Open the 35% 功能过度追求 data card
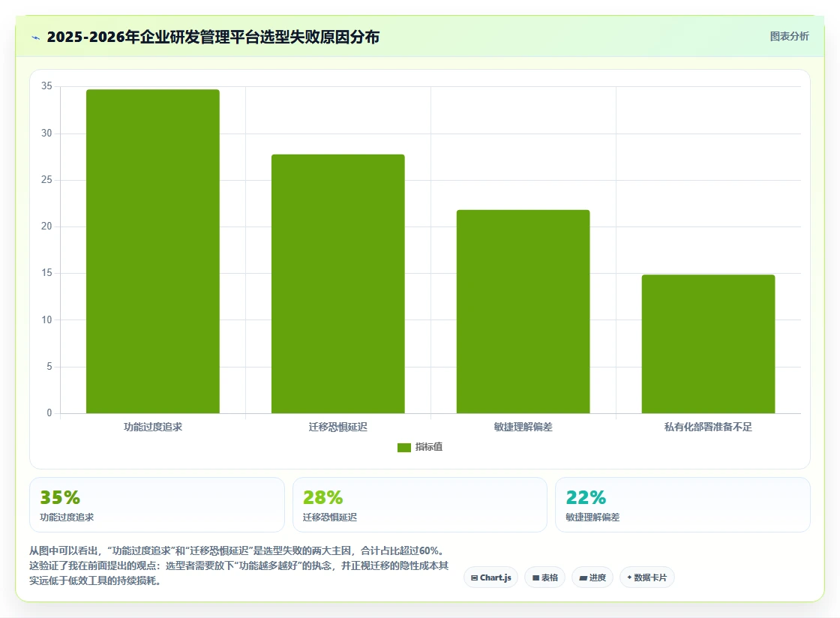The width and height of the screenshot is (840, 618). 157,505
